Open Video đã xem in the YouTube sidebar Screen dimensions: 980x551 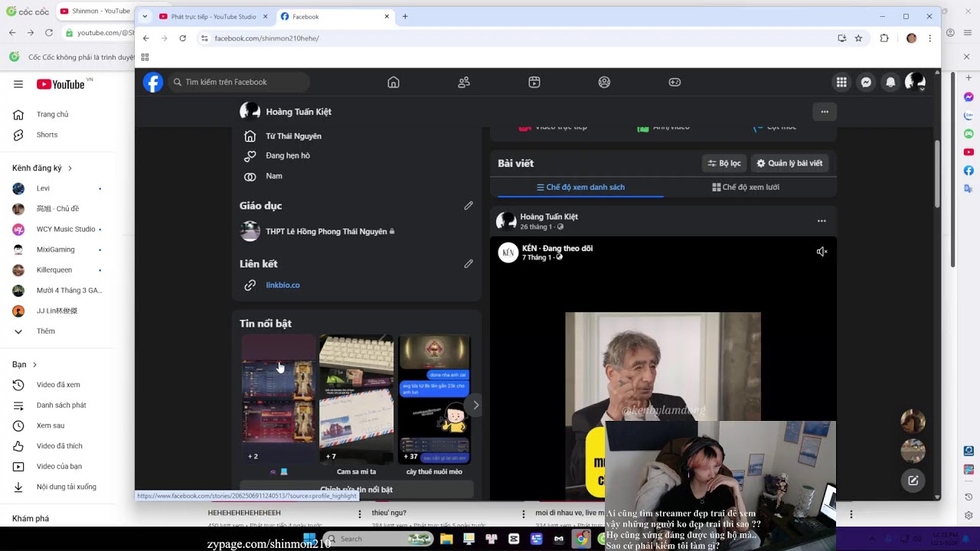pyautogui.click(x=58, y=385)
